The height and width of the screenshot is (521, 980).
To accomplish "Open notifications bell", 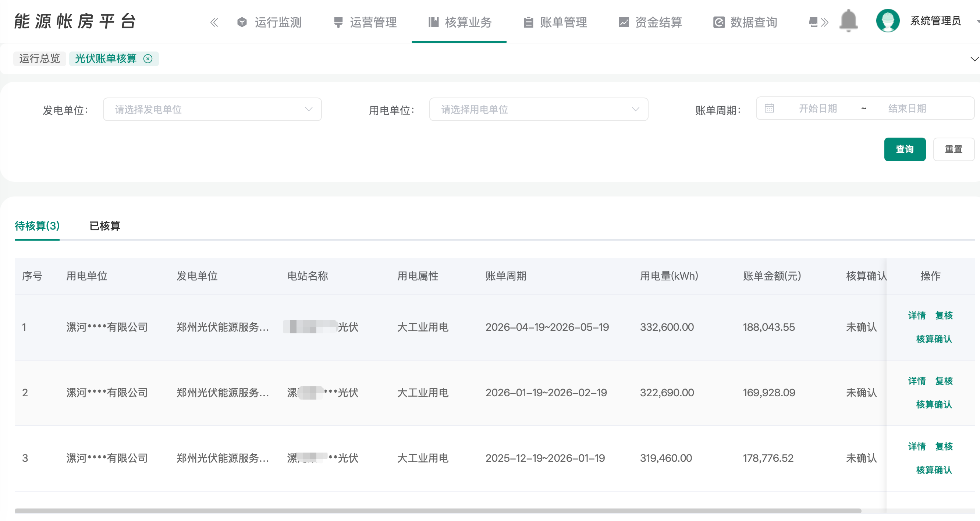I will click(848, 21).
